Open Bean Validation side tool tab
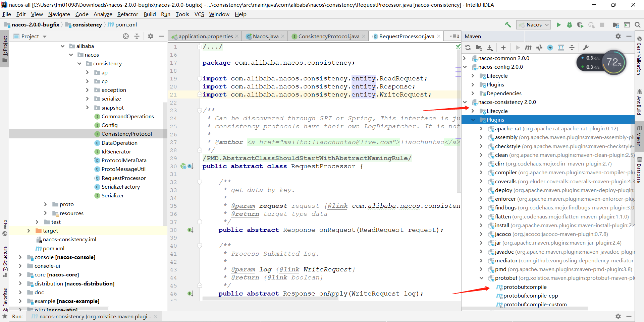The image size is (644, 322). click(x=639, y=56)
